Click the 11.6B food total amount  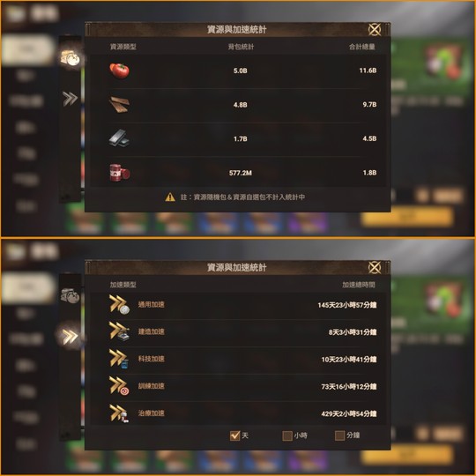(x=368, y=71)
